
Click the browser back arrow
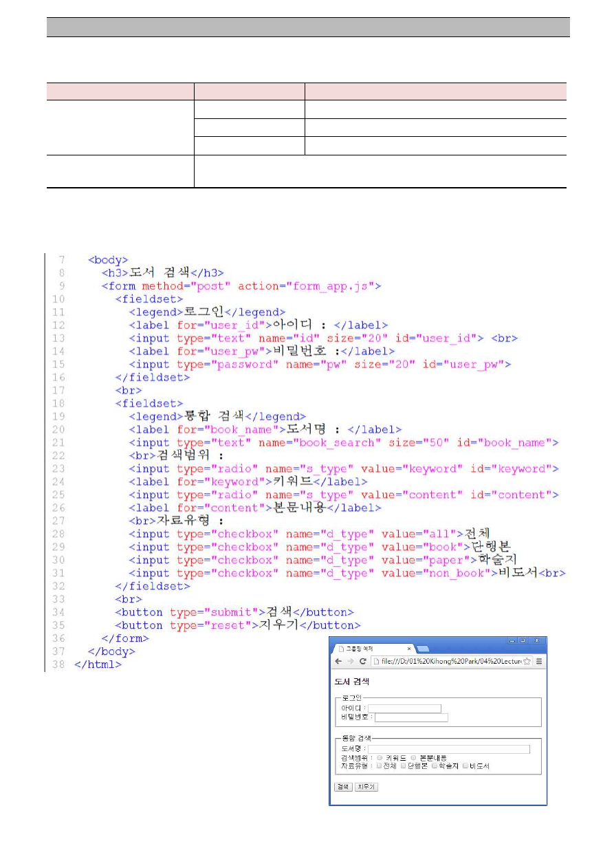tap(338, 662)
